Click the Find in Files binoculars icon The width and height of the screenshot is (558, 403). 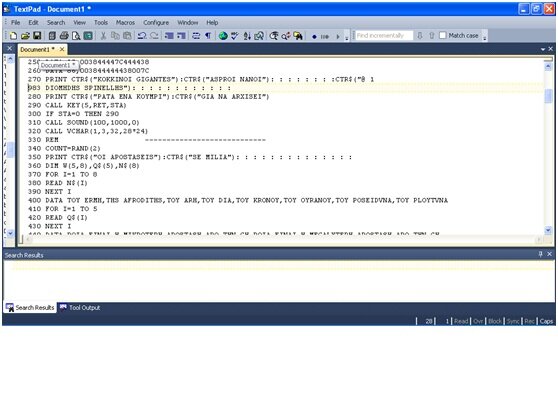click(298, 36)
